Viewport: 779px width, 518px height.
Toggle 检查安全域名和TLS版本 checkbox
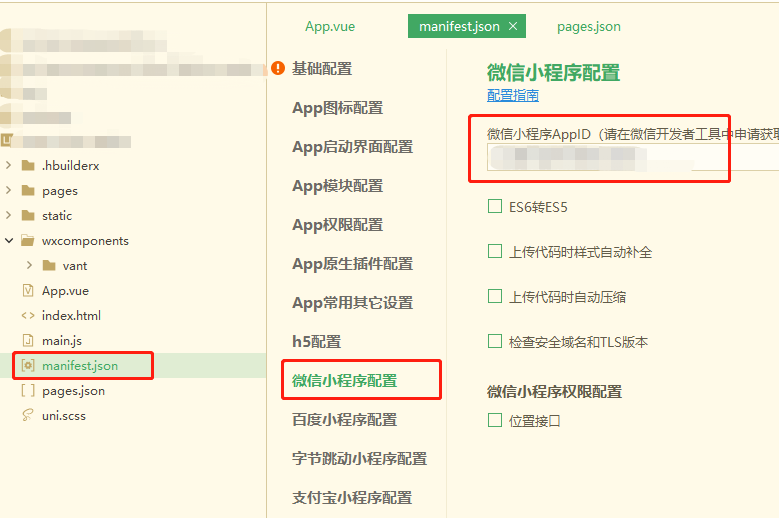(x=495, y=341)
